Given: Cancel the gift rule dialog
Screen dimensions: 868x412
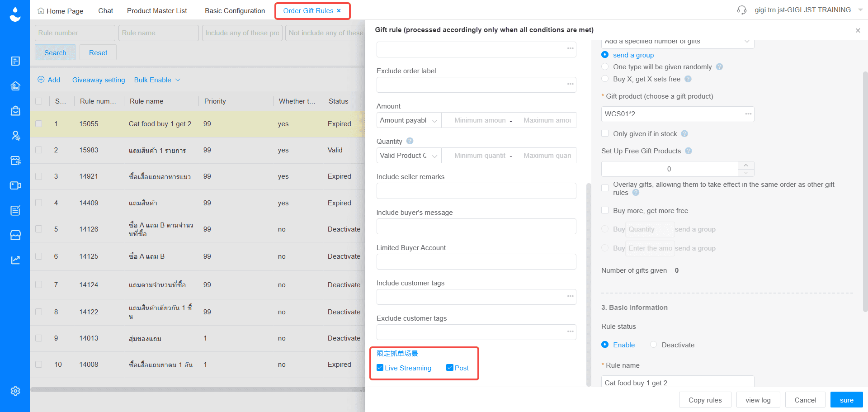Looking at the screenshot, I should [x=805, y=400].
